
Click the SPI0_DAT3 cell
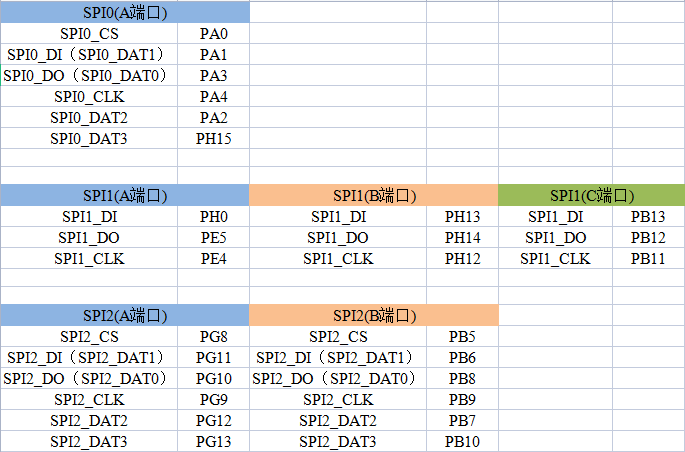tap(89, 138)
